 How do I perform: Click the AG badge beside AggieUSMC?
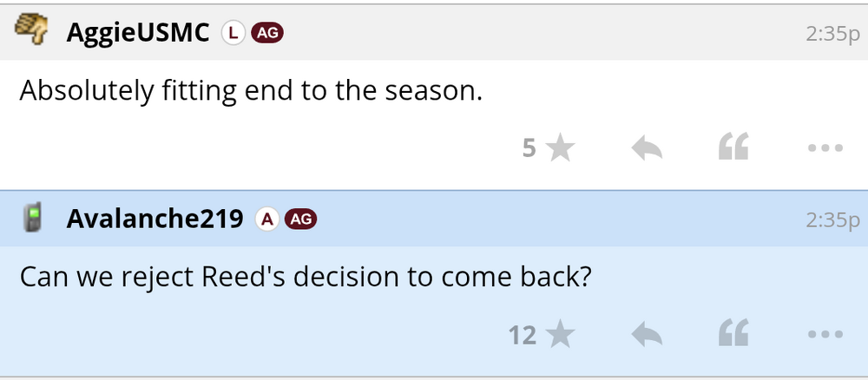tap(267, 33)
